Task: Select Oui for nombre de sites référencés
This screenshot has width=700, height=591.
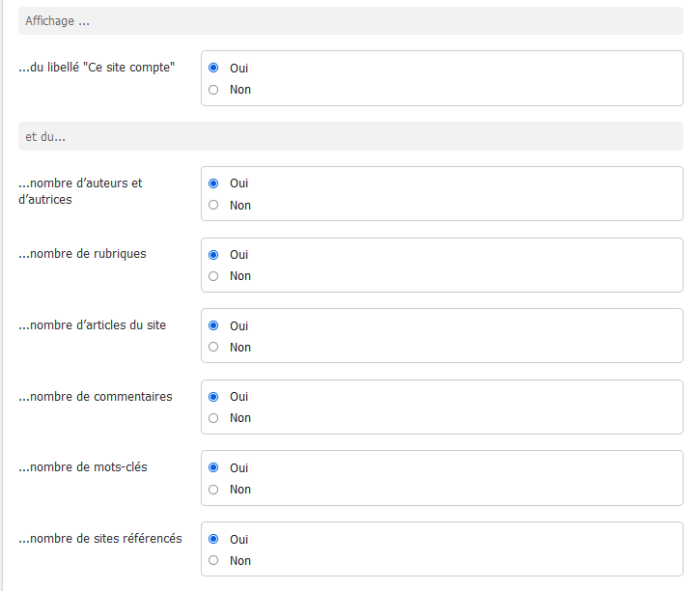Action: tap(214, 539)
